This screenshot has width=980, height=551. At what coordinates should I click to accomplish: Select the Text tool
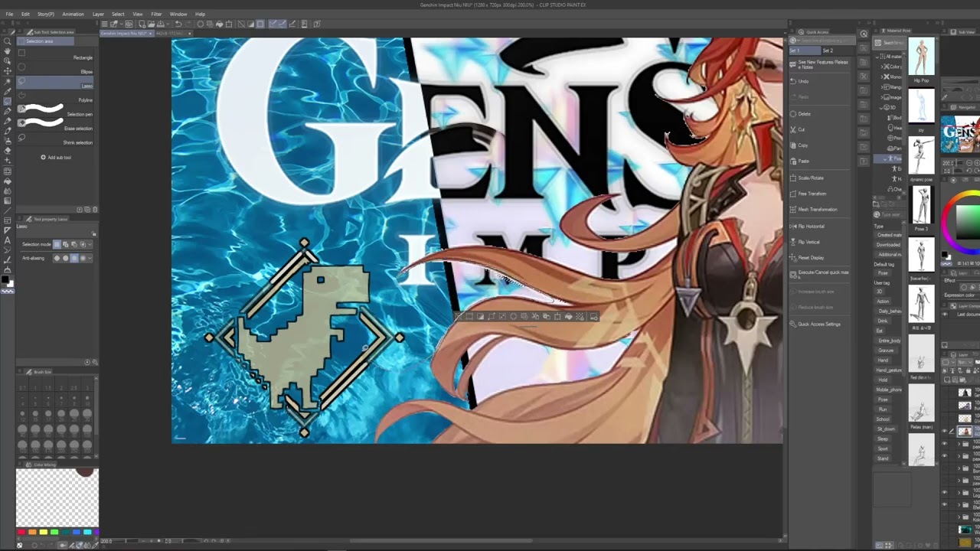pyautogui.click(x=7, y=240)
